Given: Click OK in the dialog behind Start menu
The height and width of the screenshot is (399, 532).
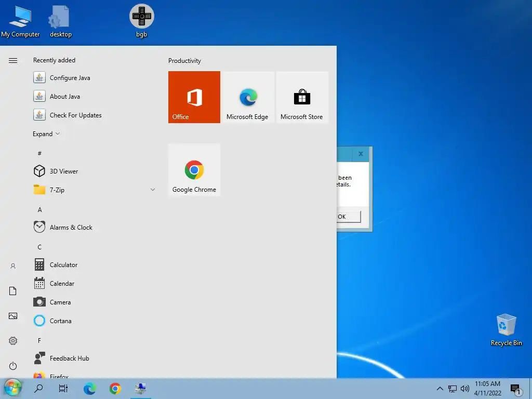Looking at the screenshot, I should tap(349, 217).
